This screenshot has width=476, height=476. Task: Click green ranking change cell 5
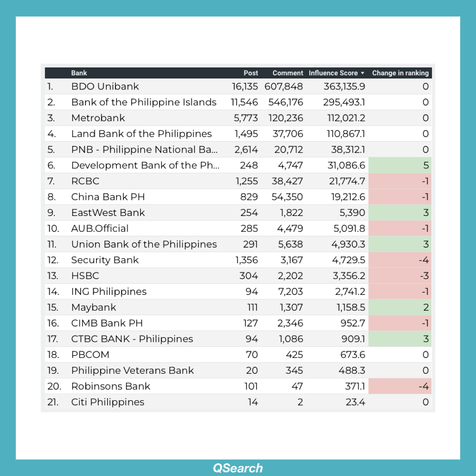pos(400,165)
